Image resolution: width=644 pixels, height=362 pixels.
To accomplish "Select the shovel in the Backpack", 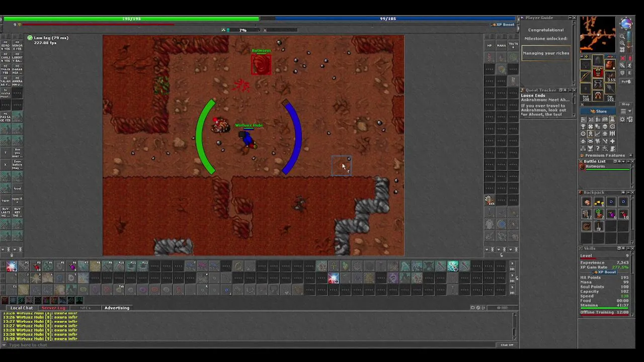I will (x=599, y=226).
